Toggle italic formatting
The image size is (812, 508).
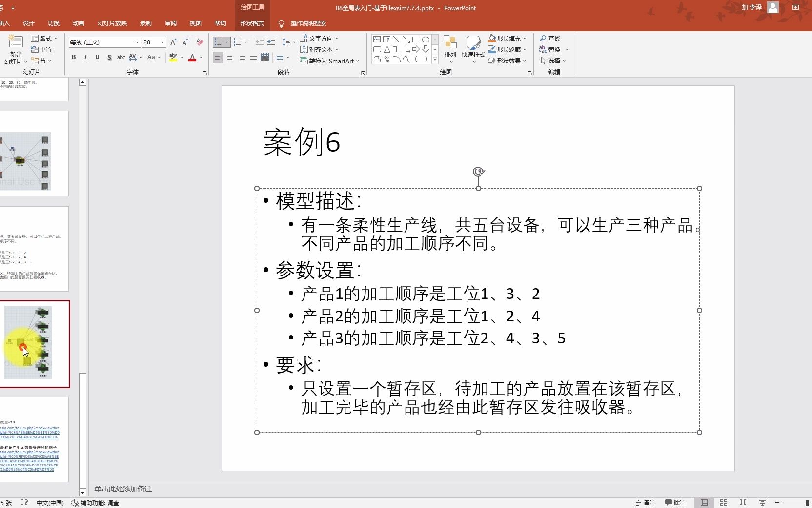point(85,58)
